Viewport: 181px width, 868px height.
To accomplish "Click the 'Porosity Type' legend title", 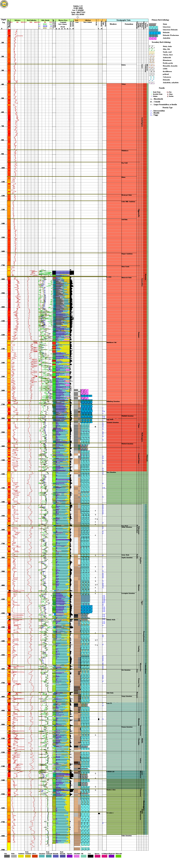I will [167, 107].
